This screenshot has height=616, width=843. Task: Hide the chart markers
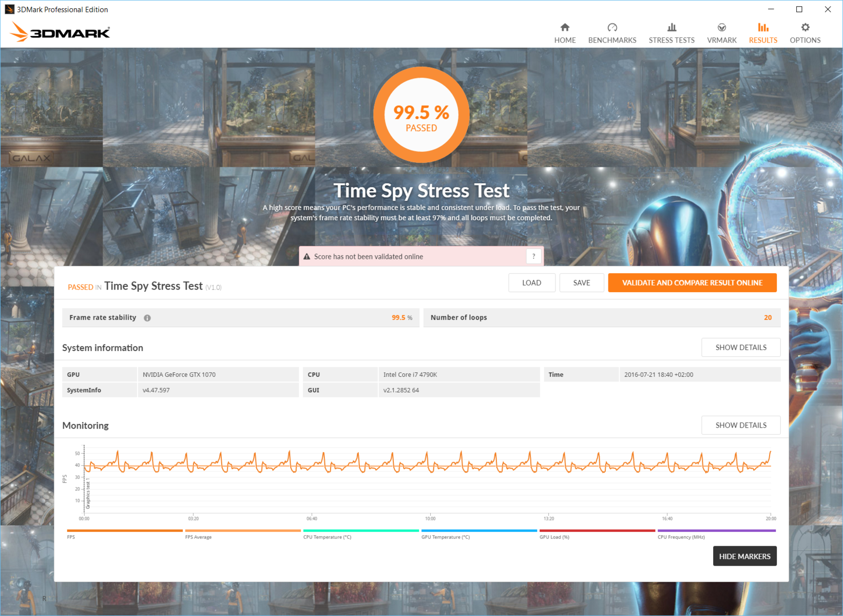point(744,556)
